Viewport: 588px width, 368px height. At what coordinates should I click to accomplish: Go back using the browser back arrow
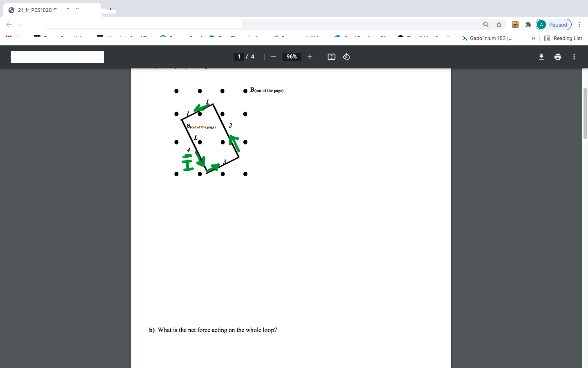click(x=9, y=25)
